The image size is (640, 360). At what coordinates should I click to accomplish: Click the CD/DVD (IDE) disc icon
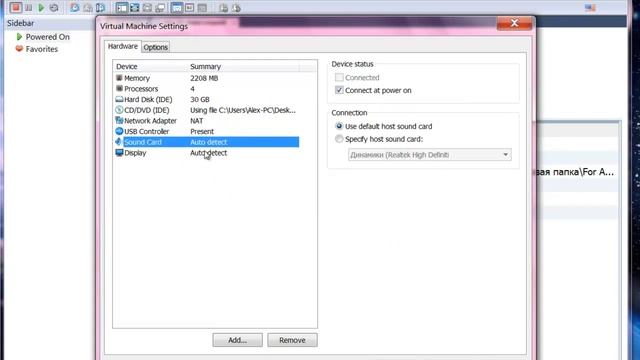(x=119, y=110)
